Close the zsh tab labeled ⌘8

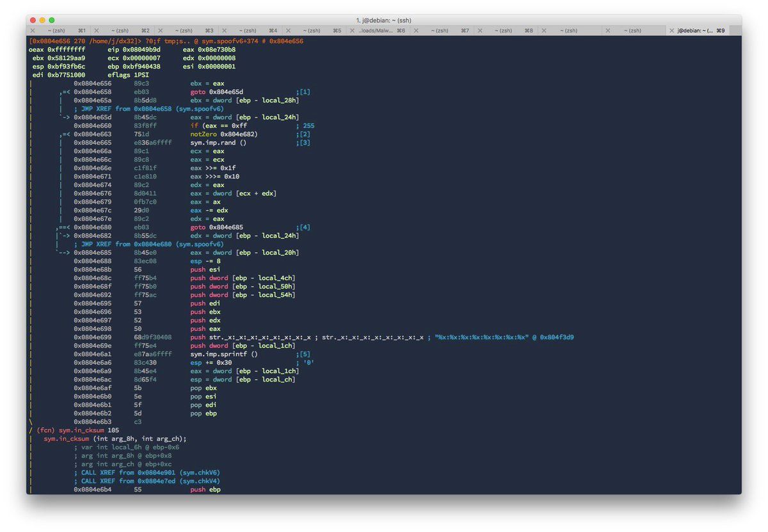[x=479, y=30]
